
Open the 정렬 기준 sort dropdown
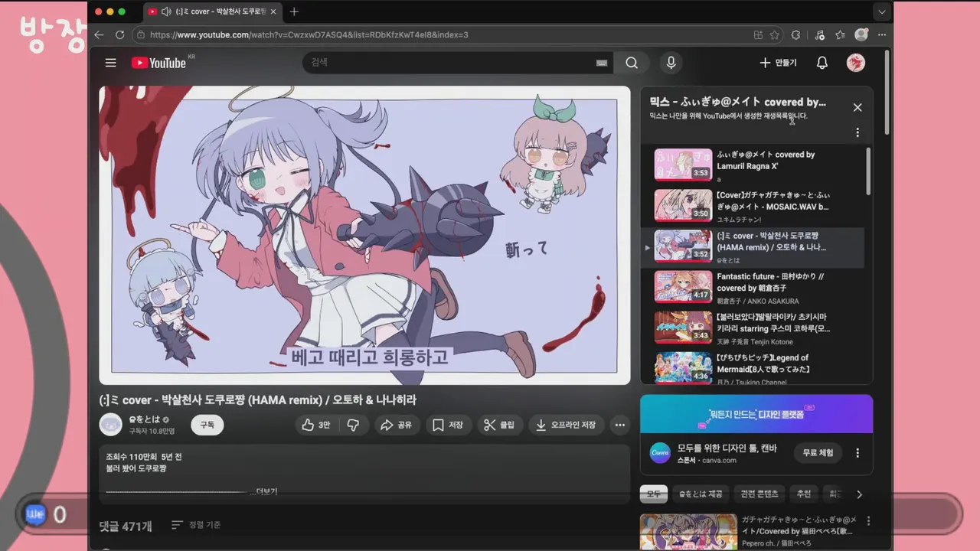pos(196,525)
